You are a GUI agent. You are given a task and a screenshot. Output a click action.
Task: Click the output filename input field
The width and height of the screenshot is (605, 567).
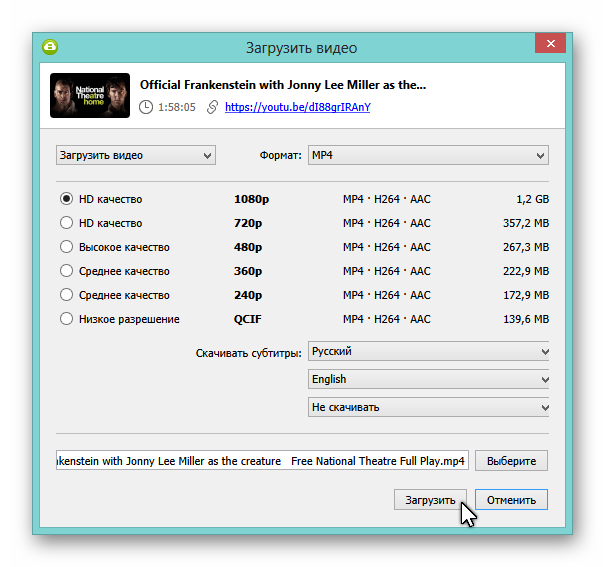(x=262, y=461)
